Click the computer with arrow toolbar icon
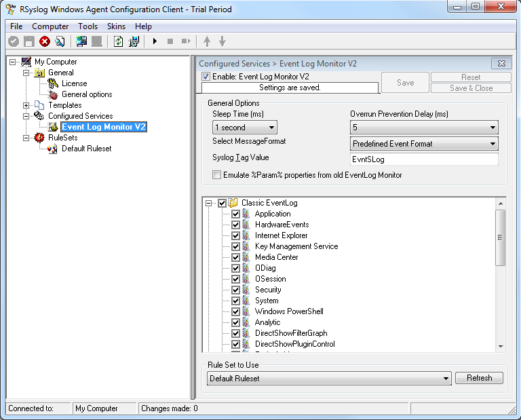 coord(134,41)
